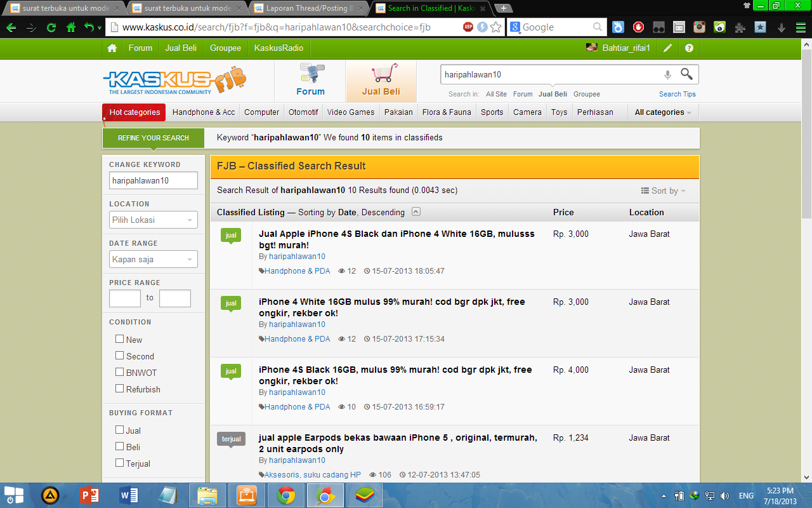This screenshot has height=508, width=812.
Task: Open the pencil create-post icon
Action: [x=667, y=48]
